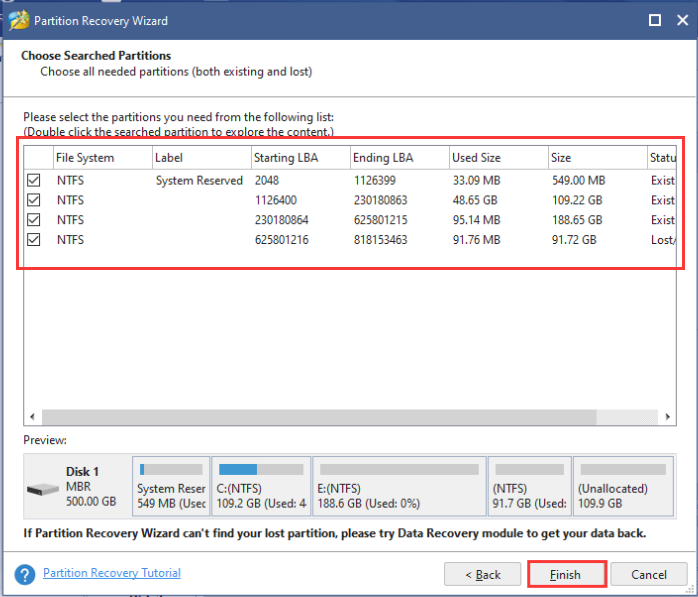Click ending LBA value 1126399
Viewport: 698px width, 597px height.
tap(374, 180)
